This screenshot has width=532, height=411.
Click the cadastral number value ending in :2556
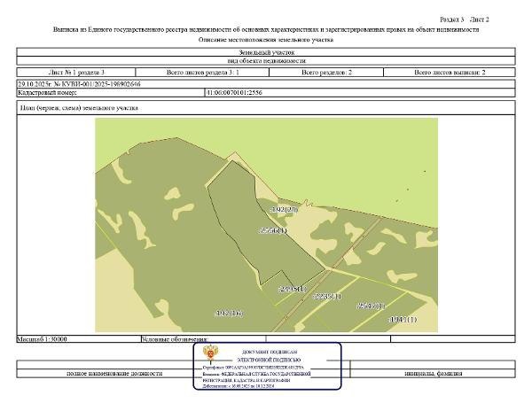click(x=234, y=92)
